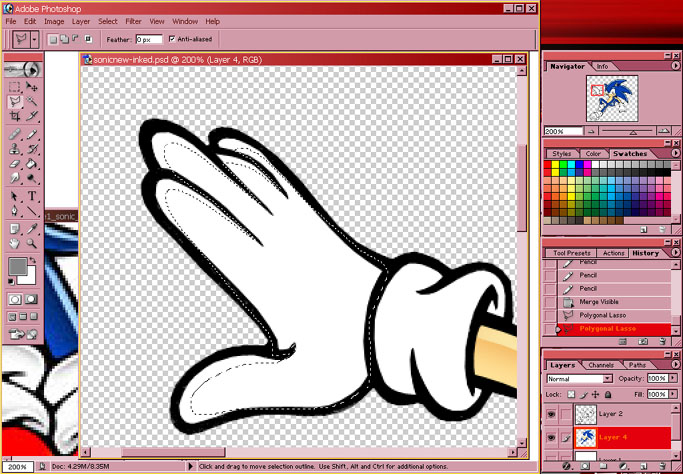Toggle the Anti-aliased checkbox
This screenshot has width=683, height=474.
(172, 39)
